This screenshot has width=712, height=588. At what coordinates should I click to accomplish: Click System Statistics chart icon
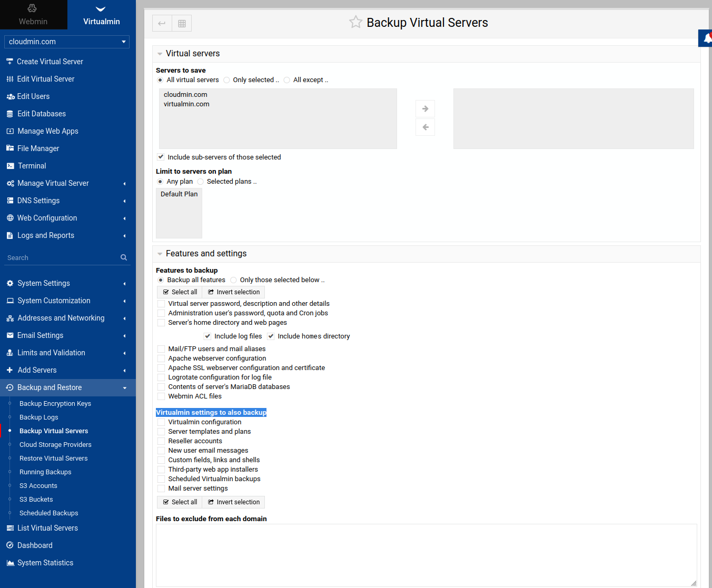pyautogui.click(x=10, y=563)
